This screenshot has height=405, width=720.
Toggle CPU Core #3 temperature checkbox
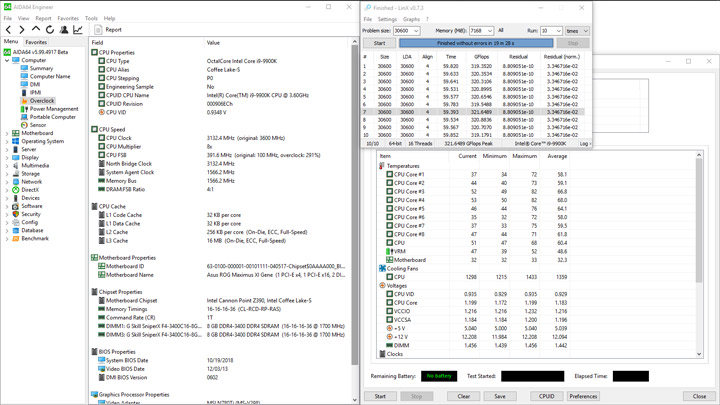tap(389, 191)
